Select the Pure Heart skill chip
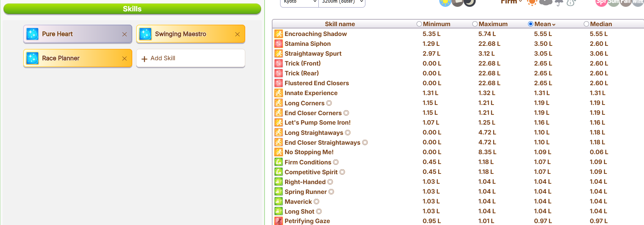Screen dimensions: 644x225 click(x=78, y=34)
